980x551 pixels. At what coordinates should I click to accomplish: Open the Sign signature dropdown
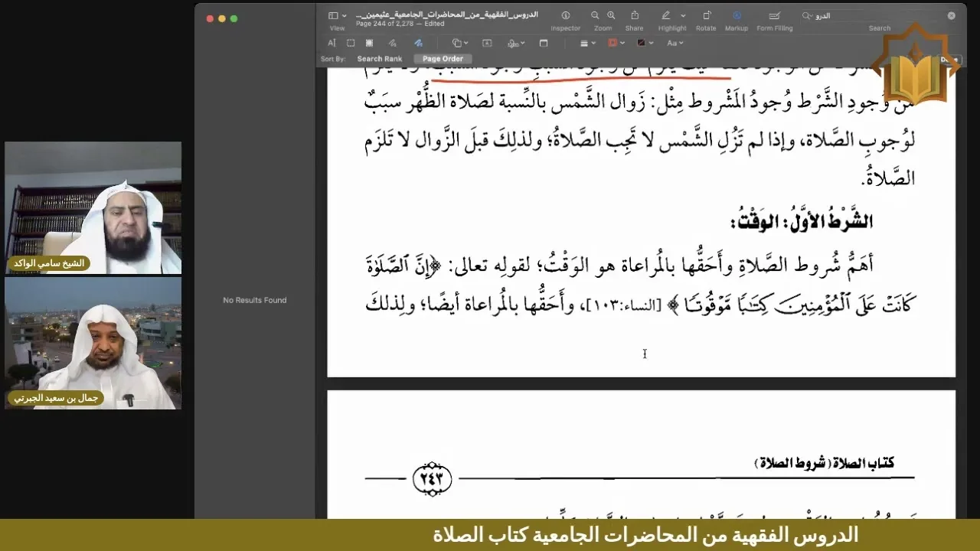pyautogui.click(x=516, y=43)
